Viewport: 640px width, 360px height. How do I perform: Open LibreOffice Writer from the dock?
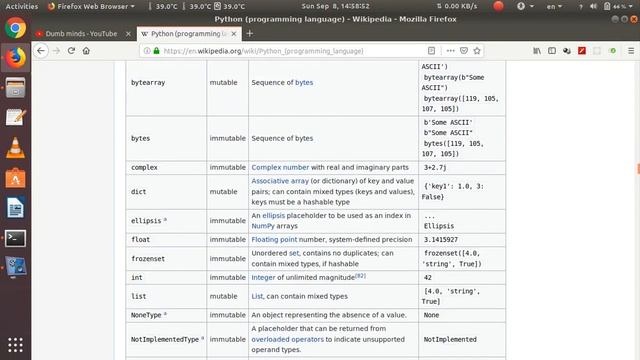16,208
